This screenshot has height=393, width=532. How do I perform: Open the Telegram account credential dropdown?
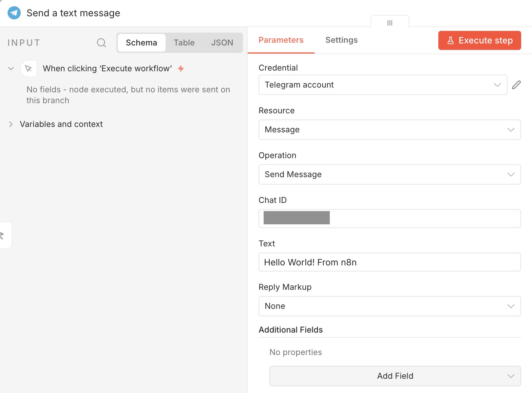tap(382, 85)
